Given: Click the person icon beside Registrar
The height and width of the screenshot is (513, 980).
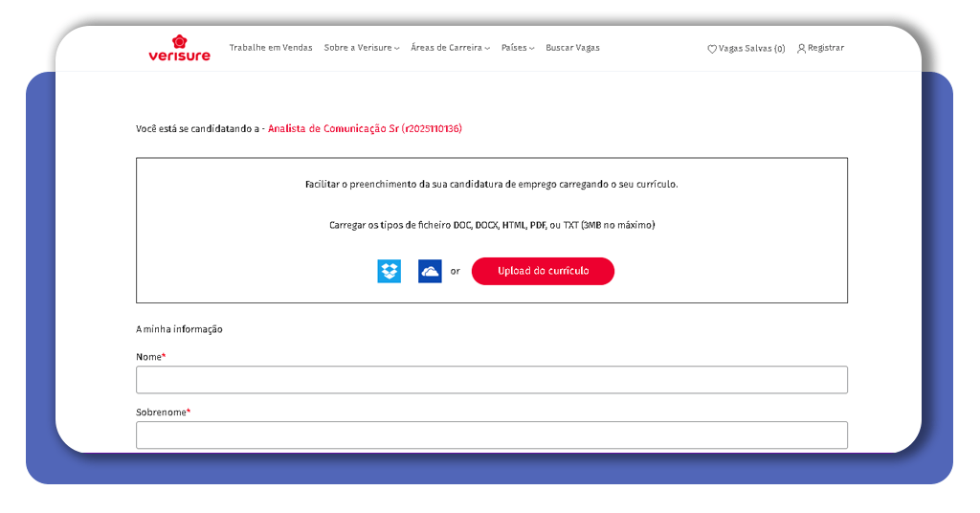Looking at the screenshot, I should tap(801, 48).
